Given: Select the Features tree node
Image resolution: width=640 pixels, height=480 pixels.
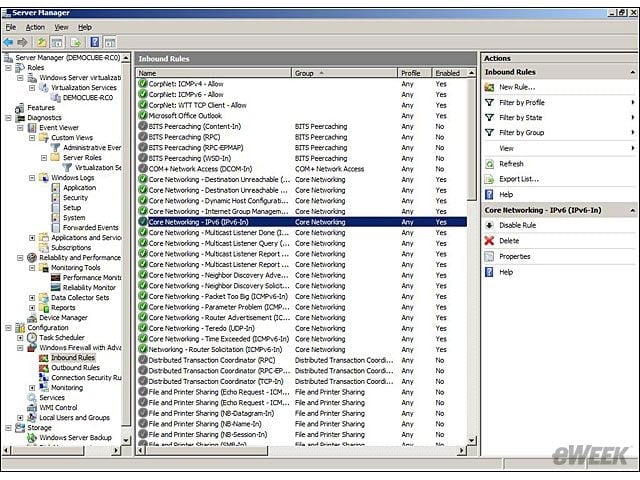Looking at the screenshot, I should click(41, 108).
